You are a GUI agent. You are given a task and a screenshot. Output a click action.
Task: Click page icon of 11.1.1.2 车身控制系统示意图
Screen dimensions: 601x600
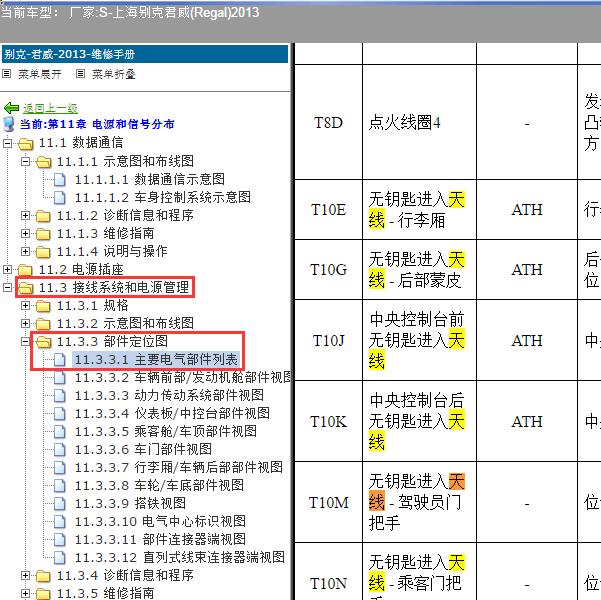[x=60, y=197]
